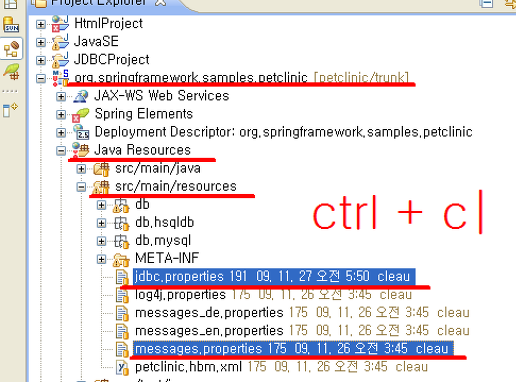Select the db.mysql package label
The height and width of the screenshot is (382, 516).
[163, 241]
